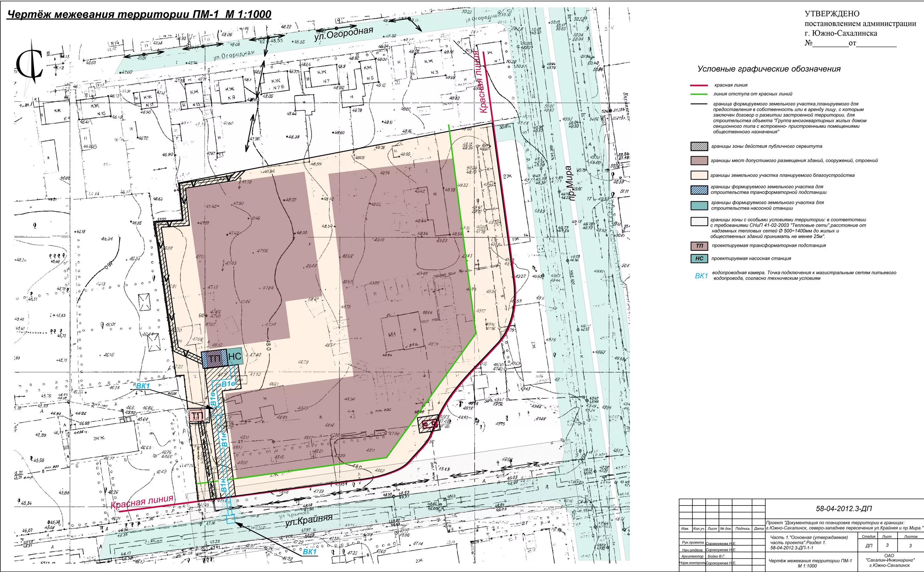Image resolution: width=924 pixels, height=572 pixels.
Task: Click the teal НС block on map
Action: pos(235,357)
